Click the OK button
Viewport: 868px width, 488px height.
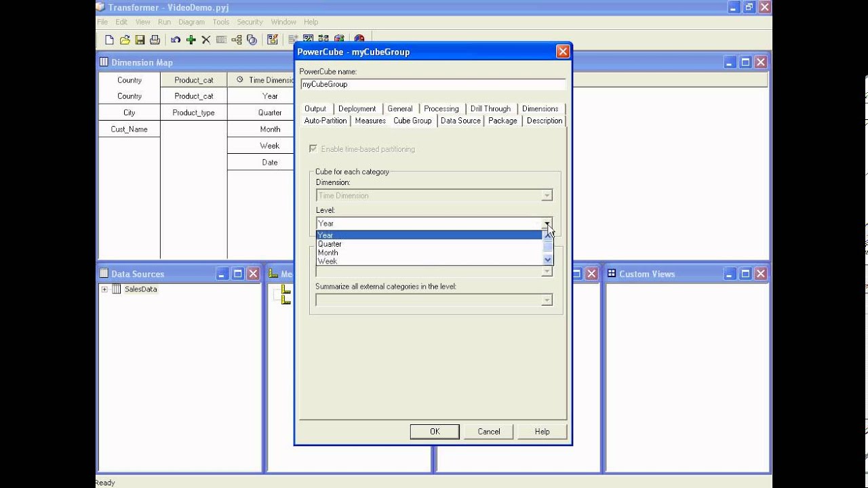point(435,432)
